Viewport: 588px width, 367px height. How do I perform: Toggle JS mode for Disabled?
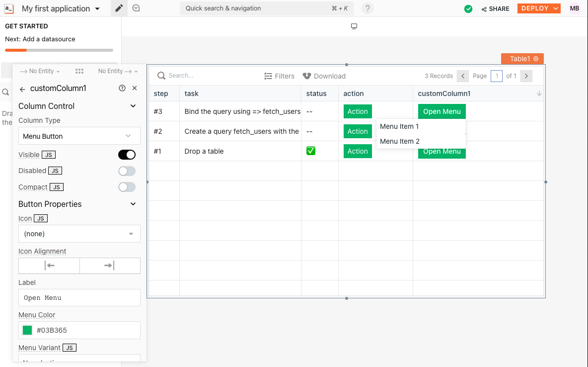tap(55, 171)
